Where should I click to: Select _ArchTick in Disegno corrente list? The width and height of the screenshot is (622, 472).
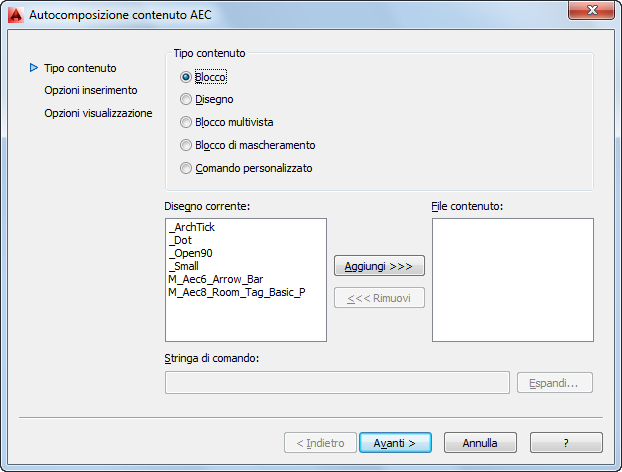(x=192, y=227)
